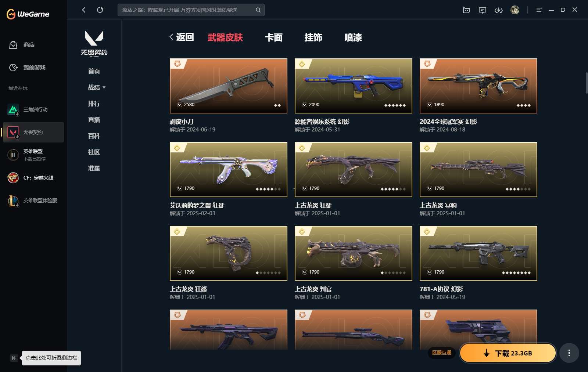
Task: Click the user avatar icon
Action: coord(515,10)
